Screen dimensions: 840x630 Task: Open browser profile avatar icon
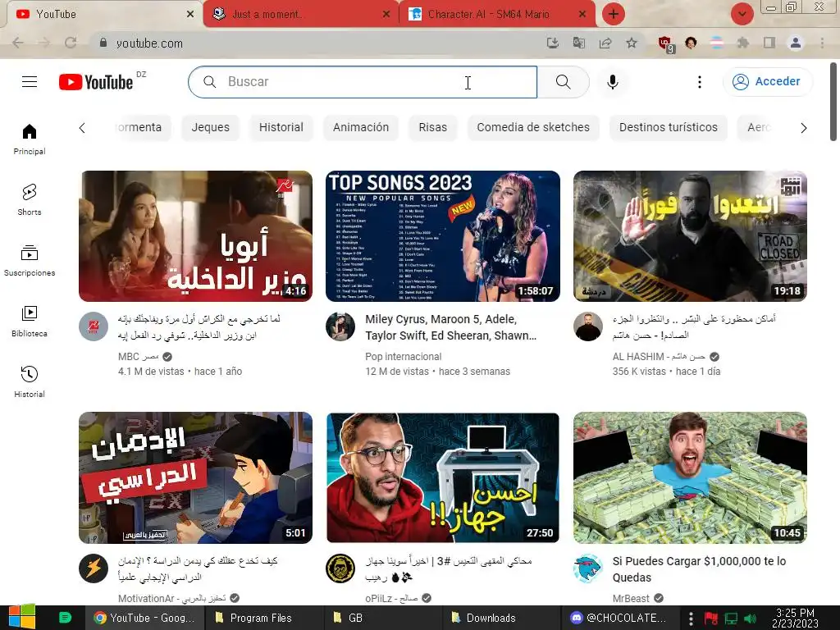796,43
